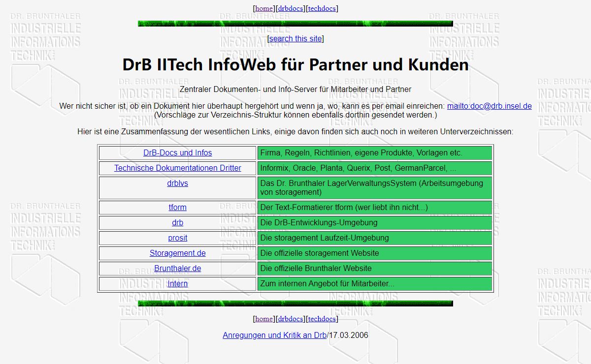Click the 'Dr. Brunthaler LagerVerwaltungsSystem' description cell
The image size is (591, 364).
(x=375, y=188)
